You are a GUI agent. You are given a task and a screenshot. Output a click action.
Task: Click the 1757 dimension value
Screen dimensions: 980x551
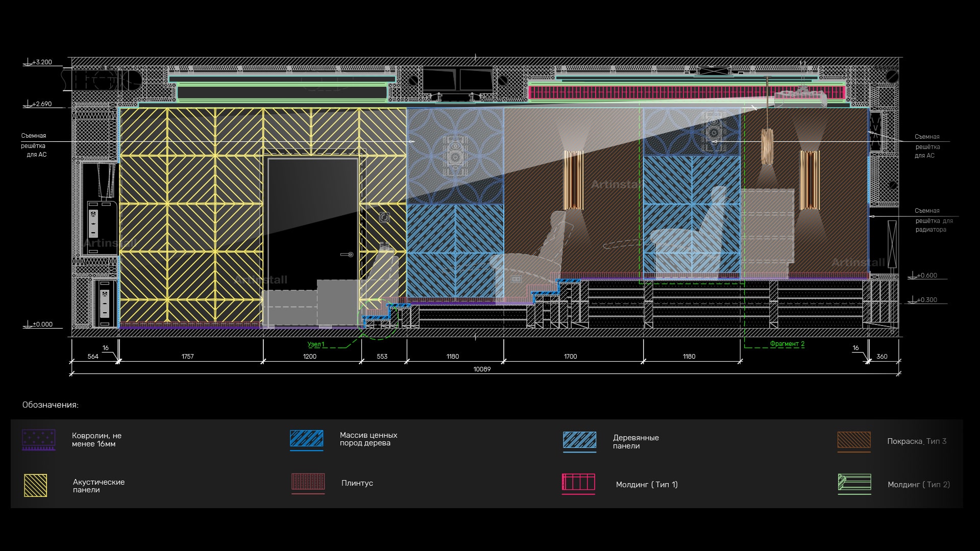coord(187,357)
